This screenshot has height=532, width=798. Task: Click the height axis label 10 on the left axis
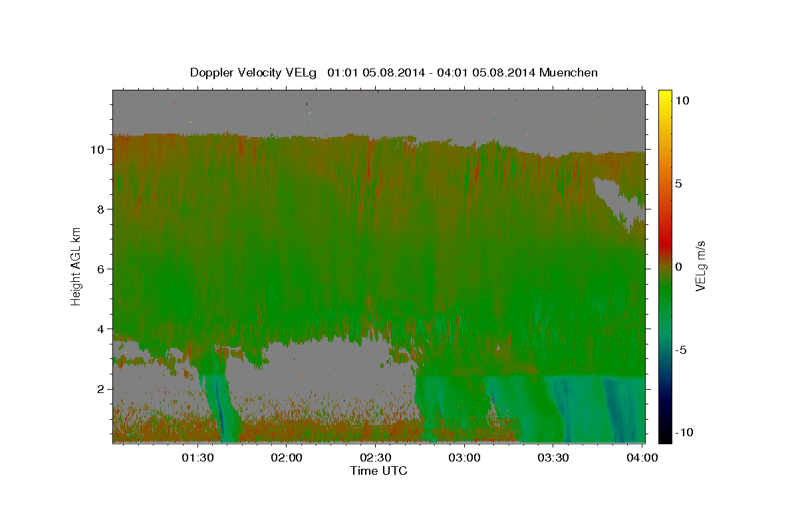pos(98,149)
